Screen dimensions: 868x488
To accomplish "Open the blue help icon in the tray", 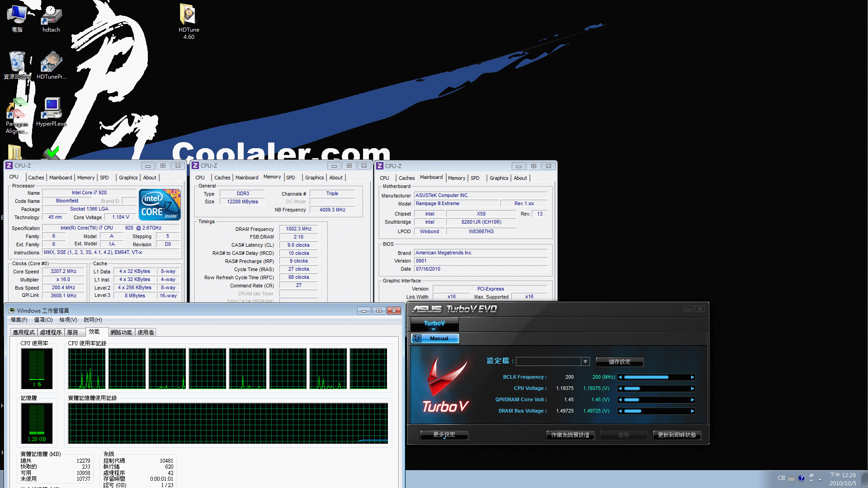I will pyautogui.click(x=802, y=478).
